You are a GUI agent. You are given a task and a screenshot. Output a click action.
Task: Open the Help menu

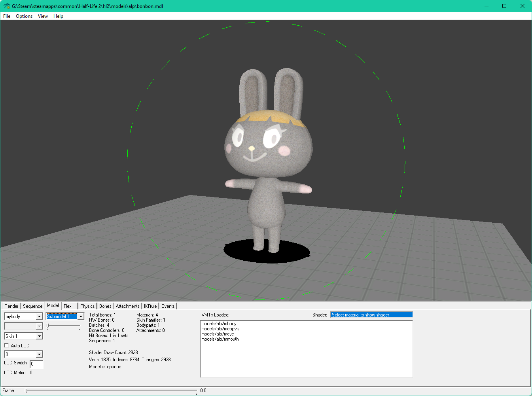pyautogui.click(x=58, y=16)
